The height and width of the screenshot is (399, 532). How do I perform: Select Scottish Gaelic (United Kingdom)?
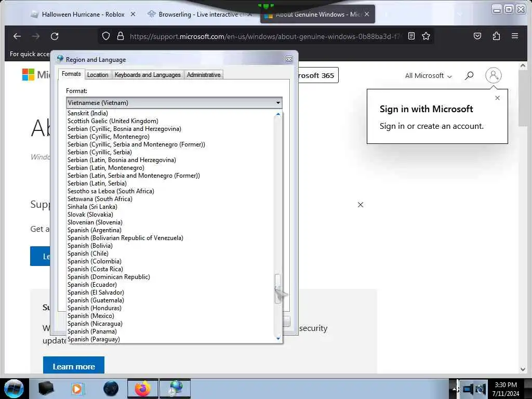click(171, 121)
